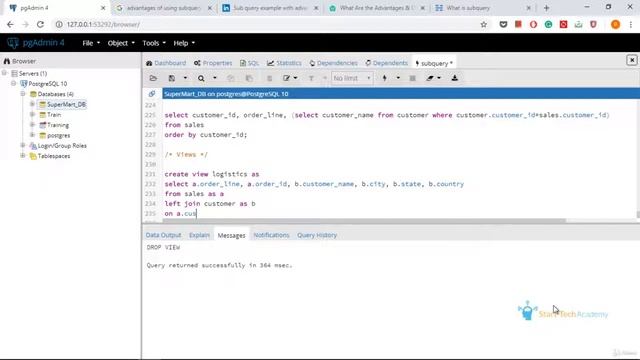
Task: Open the Execute options dropdown arrow
Action: [398, 78]
